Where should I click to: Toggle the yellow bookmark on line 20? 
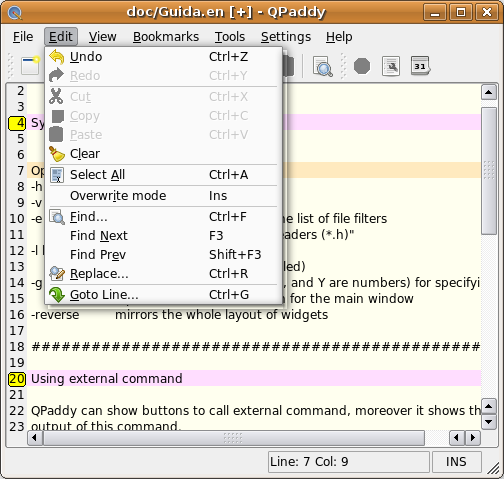(x=17, y=379)
